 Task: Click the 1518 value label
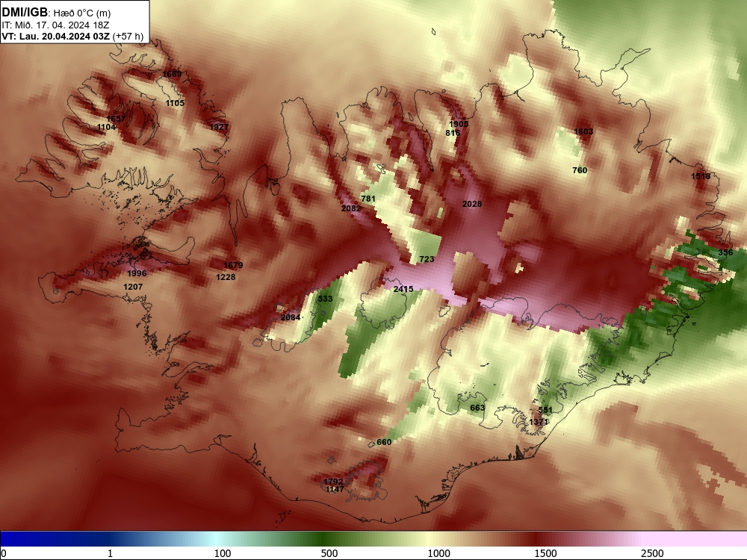click(x=701, y=176)
